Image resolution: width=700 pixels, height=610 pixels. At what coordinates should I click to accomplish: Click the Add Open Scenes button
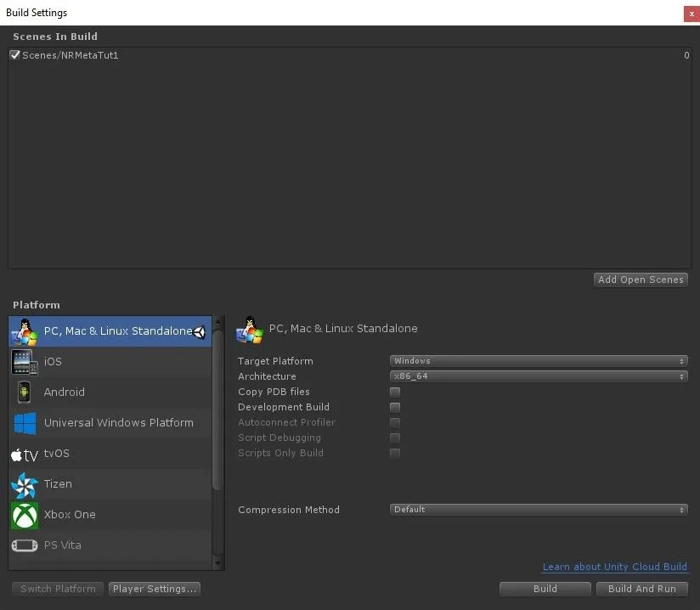pyautogui.click(x=641, y=280)
